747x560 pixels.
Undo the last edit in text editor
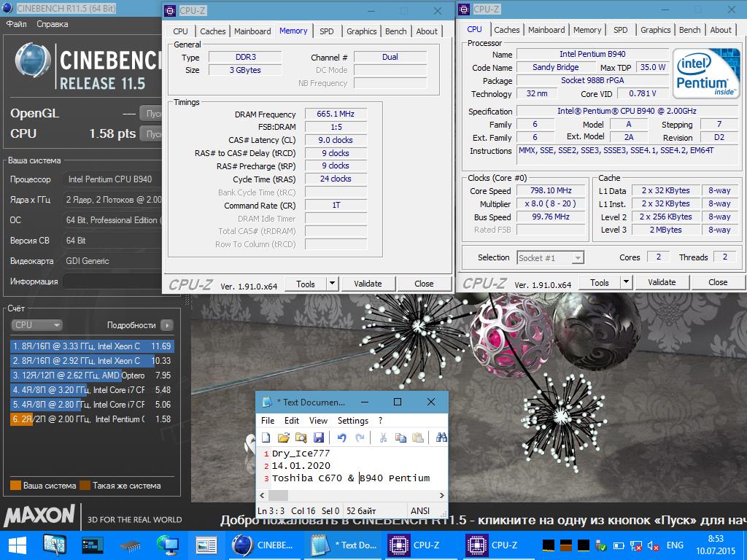341,437
